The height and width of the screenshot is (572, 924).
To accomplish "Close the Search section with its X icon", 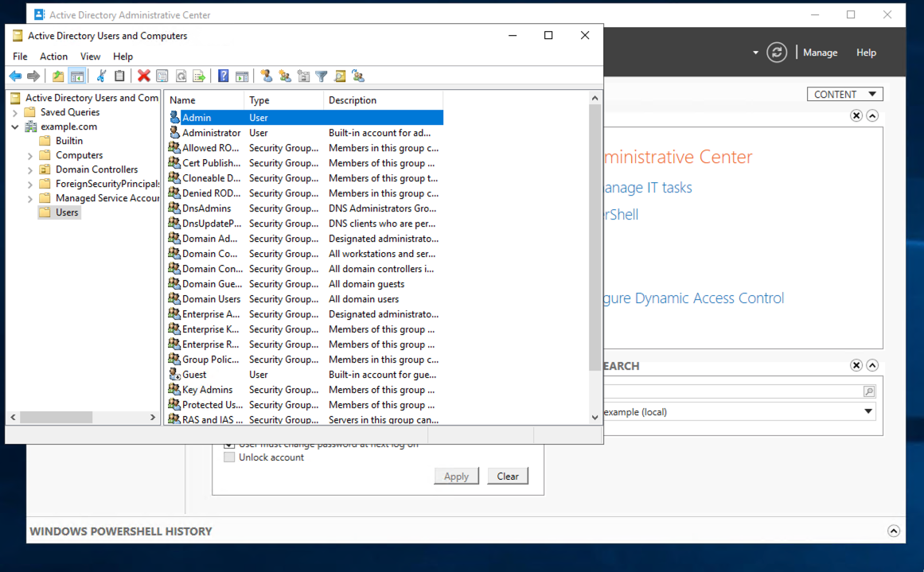I will pos(856,365).
